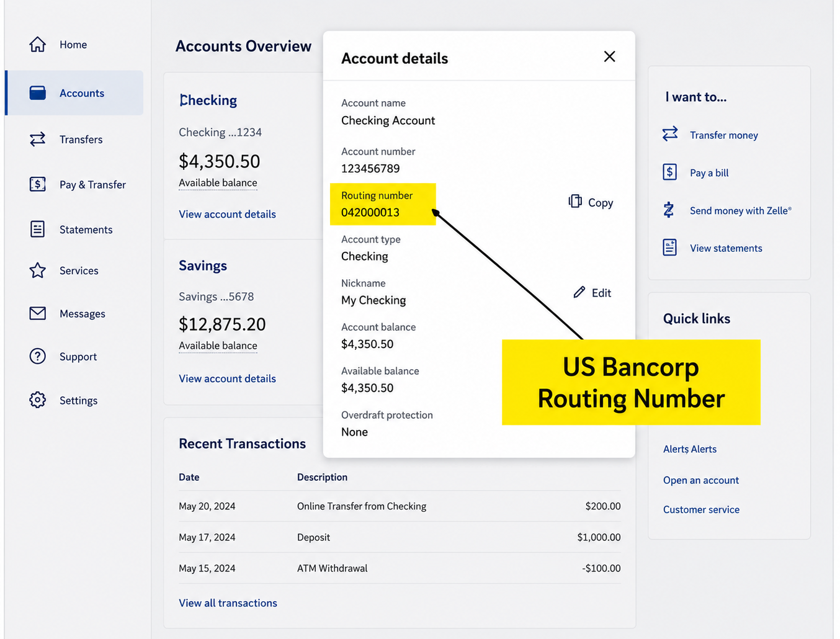Click Send money with Zelle link
The width and height of the screenshot is (840, 639).
point(741,211)
